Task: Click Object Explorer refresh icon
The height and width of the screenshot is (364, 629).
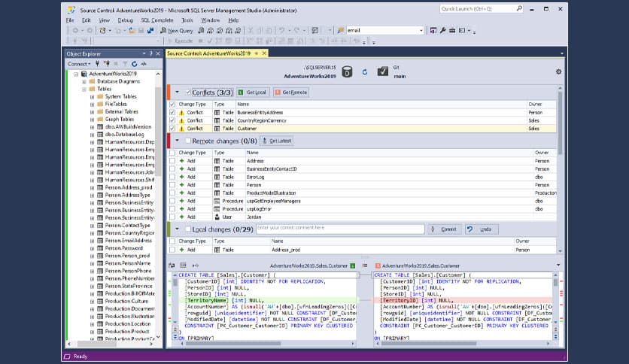Action: [x=135, y=64]
